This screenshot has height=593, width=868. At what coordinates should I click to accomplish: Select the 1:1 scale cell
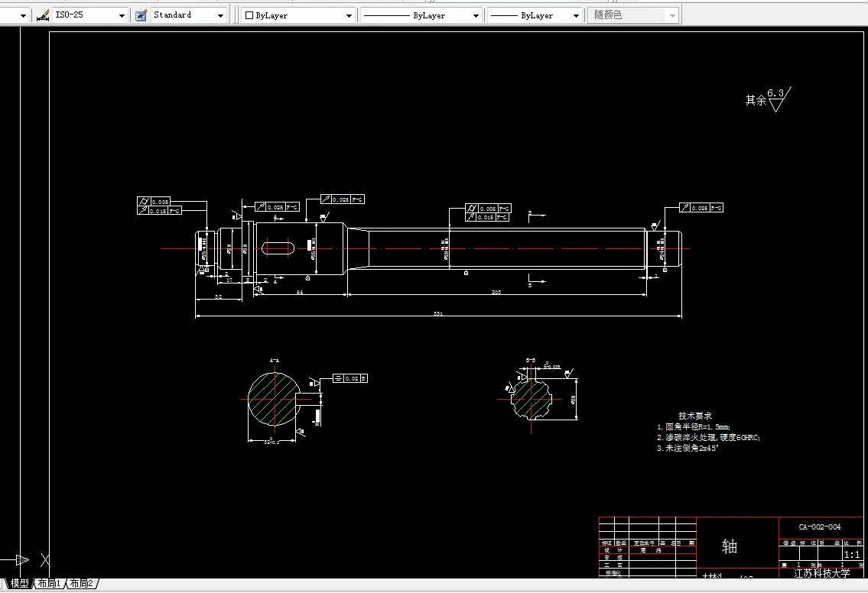point(851,554)
